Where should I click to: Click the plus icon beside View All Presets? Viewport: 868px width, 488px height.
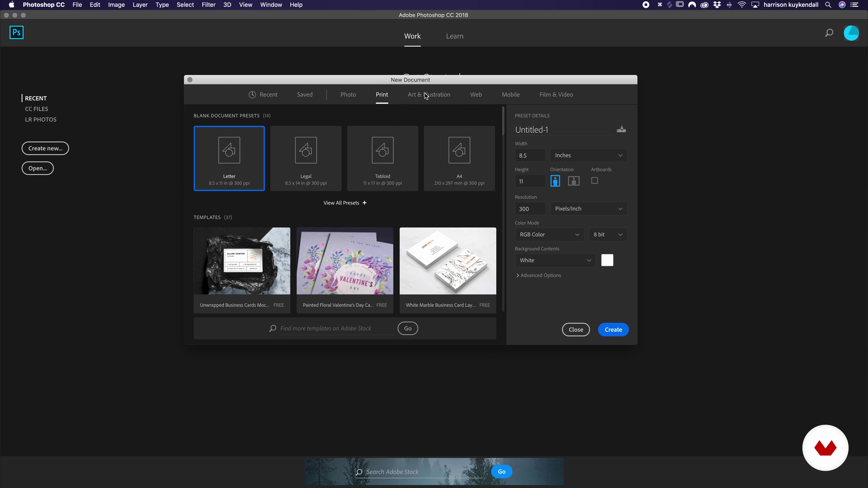tap(364, 203)
